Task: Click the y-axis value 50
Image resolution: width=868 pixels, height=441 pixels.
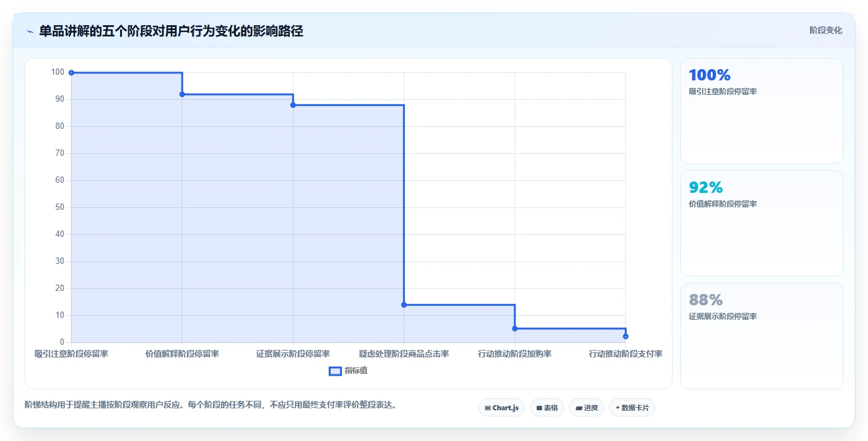Action: (60, 207)
